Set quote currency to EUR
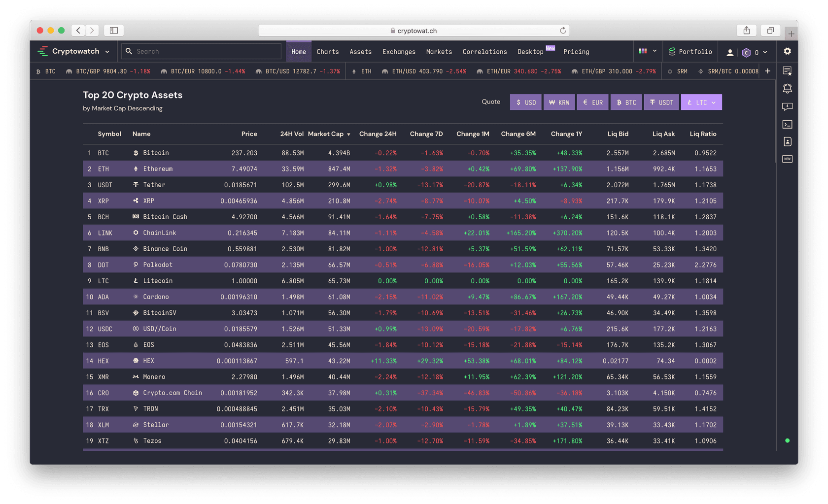This screenshot has height=504, width=828. tap(592, 102)
